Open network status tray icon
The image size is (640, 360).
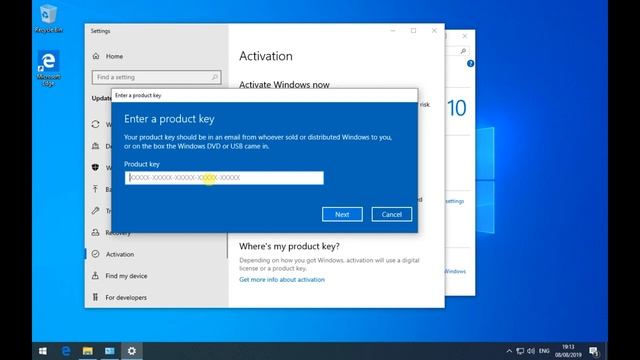[520, 351]
